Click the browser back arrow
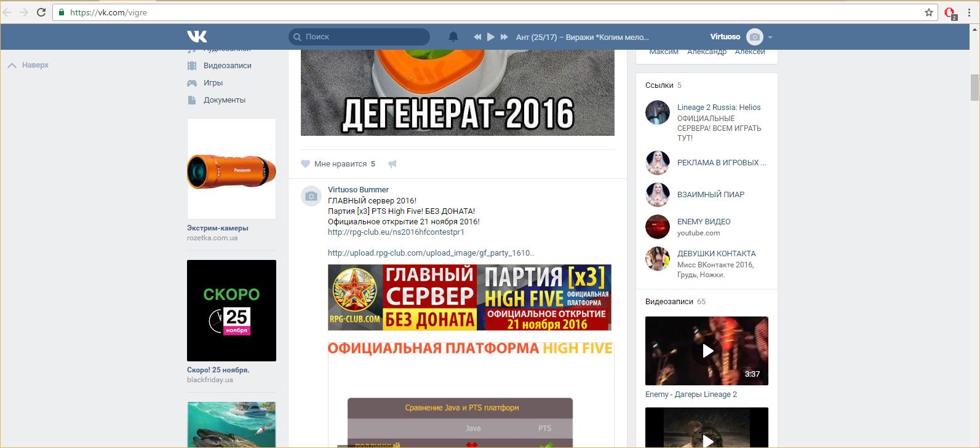980x448 pixels. [8, 12]
